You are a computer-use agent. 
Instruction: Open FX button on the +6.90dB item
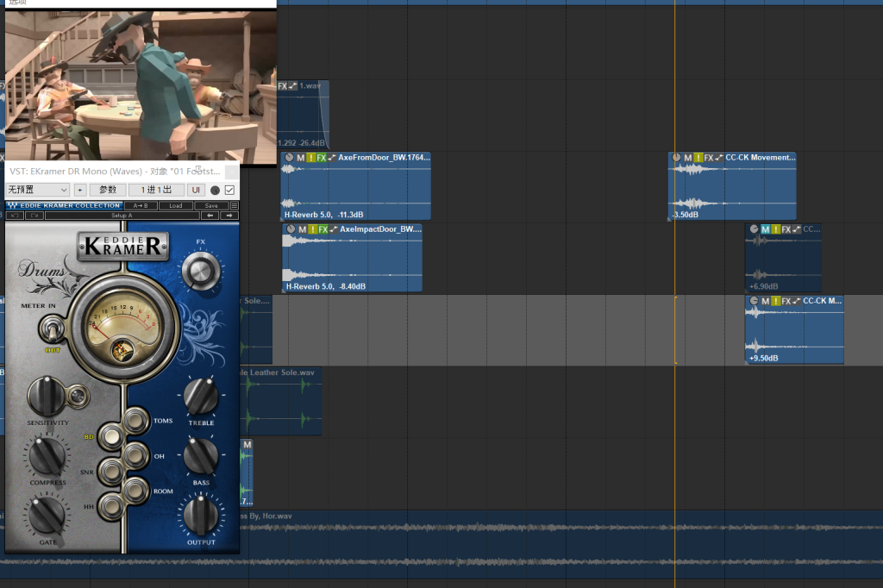[x=786, y=229]
